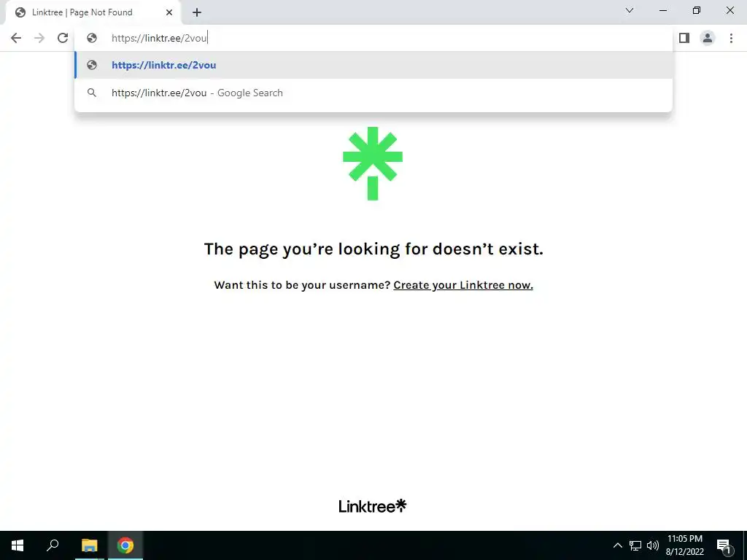Open the volume control tray icon
747x560 pixels.
[653, 545]
